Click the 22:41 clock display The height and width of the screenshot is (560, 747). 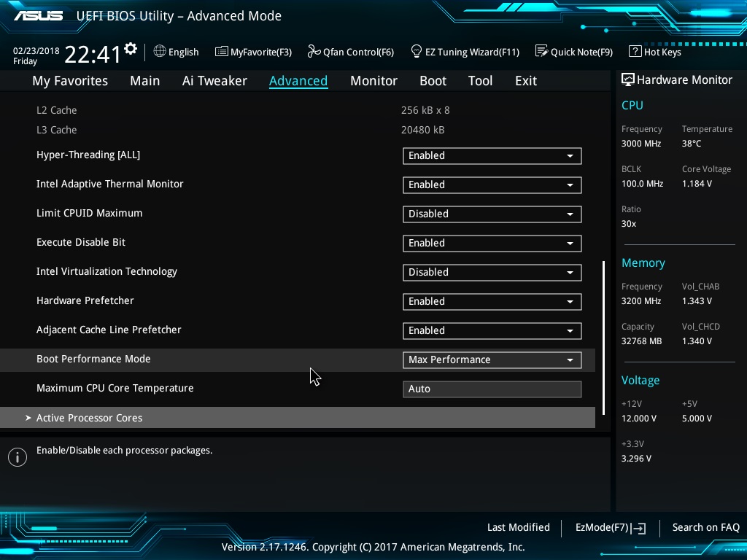point(93,54)
